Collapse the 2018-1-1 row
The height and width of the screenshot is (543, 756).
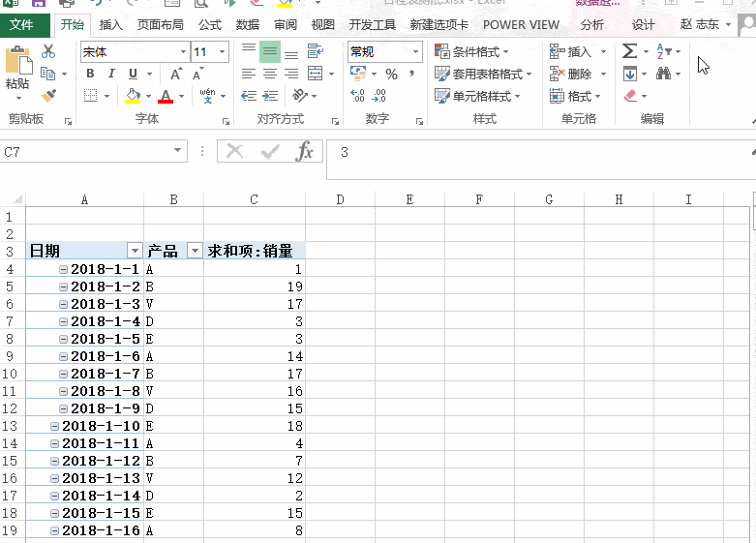[63, 270]
